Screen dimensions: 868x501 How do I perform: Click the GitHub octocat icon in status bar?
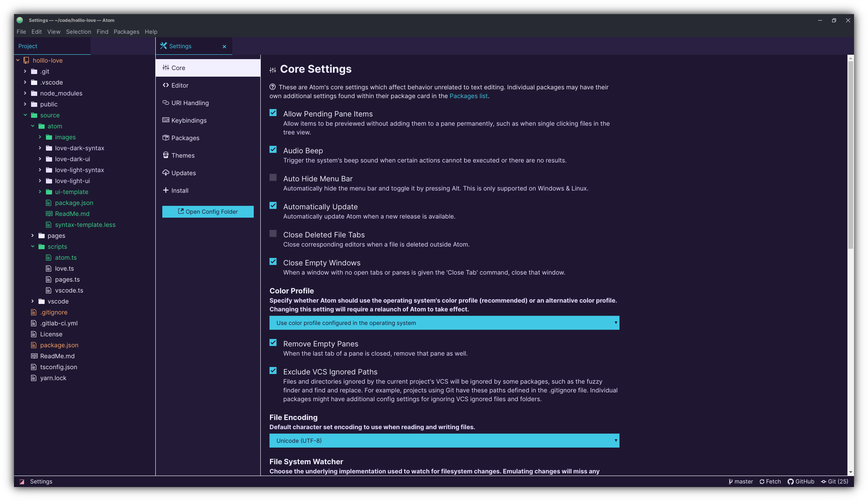coord(791,482)
